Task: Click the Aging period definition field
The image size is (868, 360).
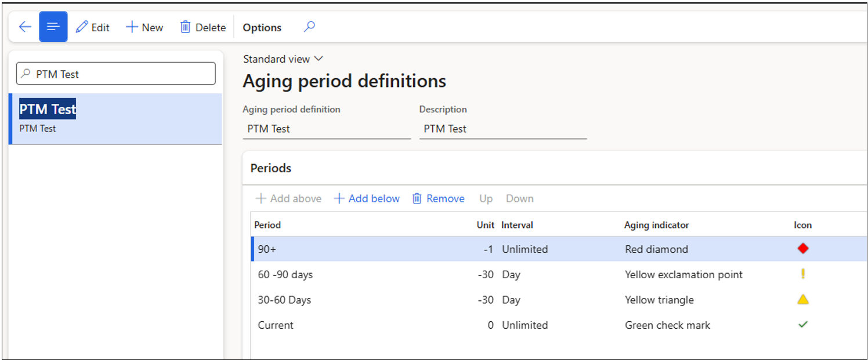Action: (x=326, y=129)
